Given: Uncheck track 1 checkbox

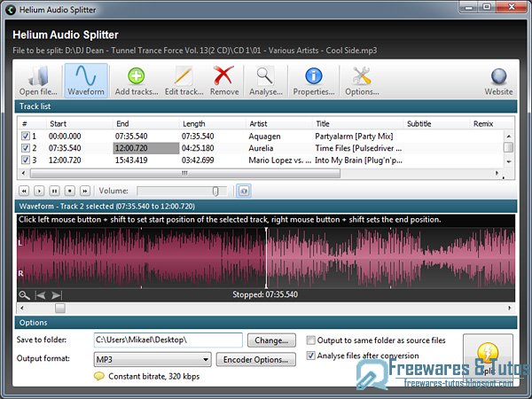Looking at the screenshot, I should [26, 136].
